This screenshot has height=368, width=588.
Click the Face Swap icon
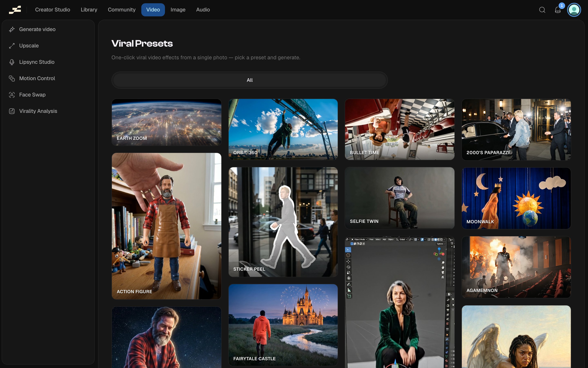coord(12,95)
